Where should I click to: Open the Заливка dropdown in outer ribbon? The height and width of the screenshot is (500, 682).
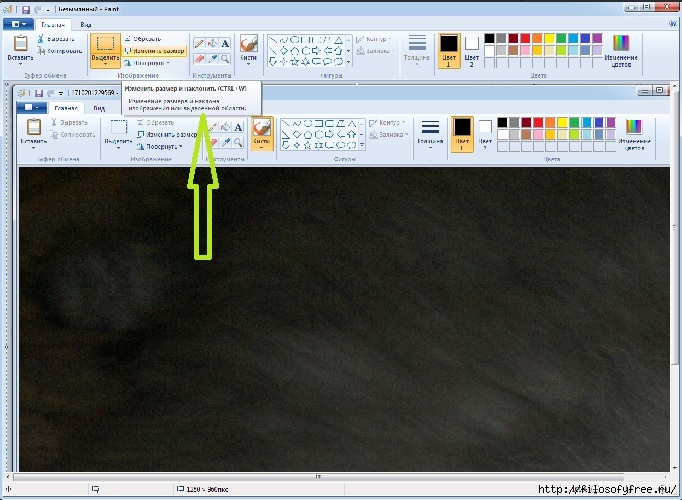click(375, 51)
